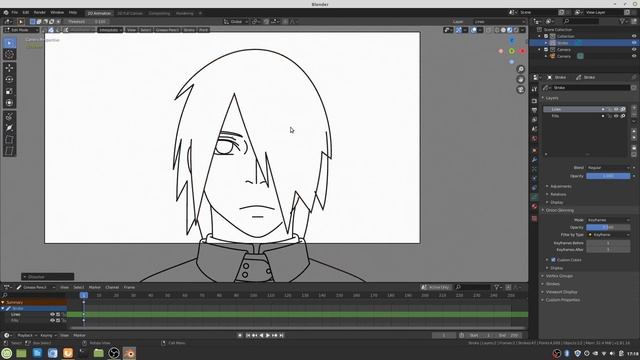Select the Cursor tool in left toolbar
This screenshot has height=360, width=640.
pos(9,55)
